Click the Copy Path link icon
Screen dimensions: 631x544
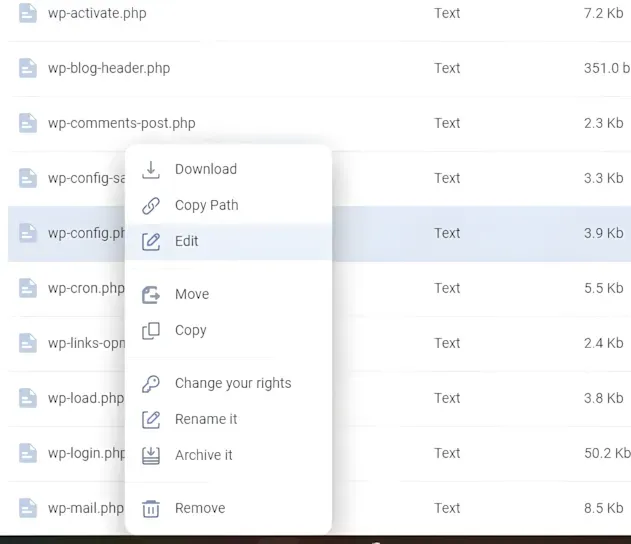pos(151,206)
